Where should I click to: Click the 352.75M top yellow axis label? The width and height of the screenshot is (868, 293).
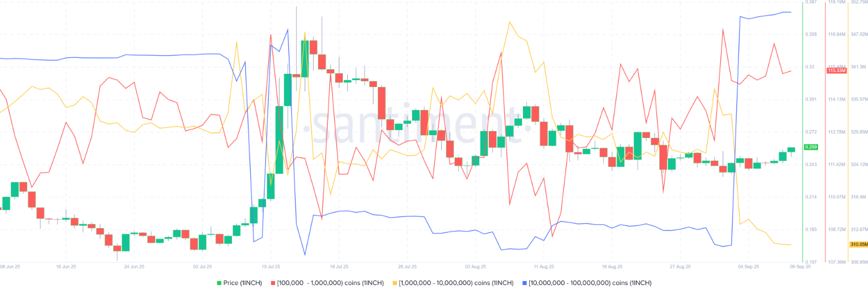(858, 2)
